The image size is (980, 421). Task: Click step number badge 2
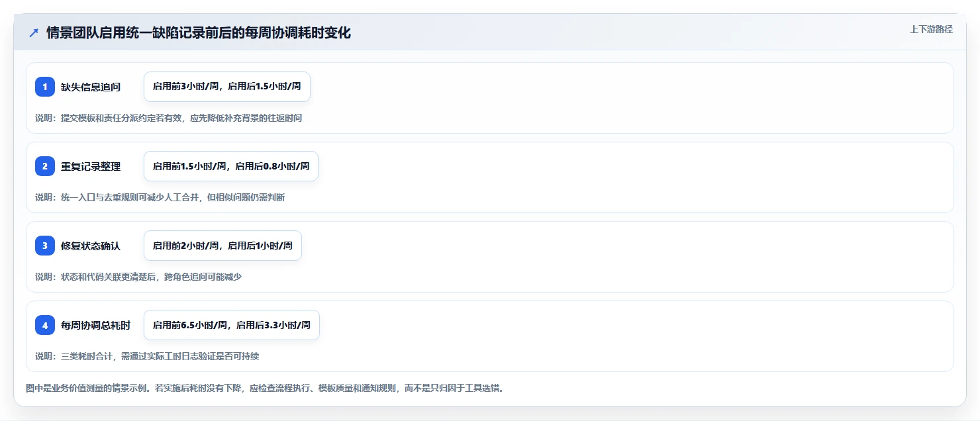(x=45, y=166)
